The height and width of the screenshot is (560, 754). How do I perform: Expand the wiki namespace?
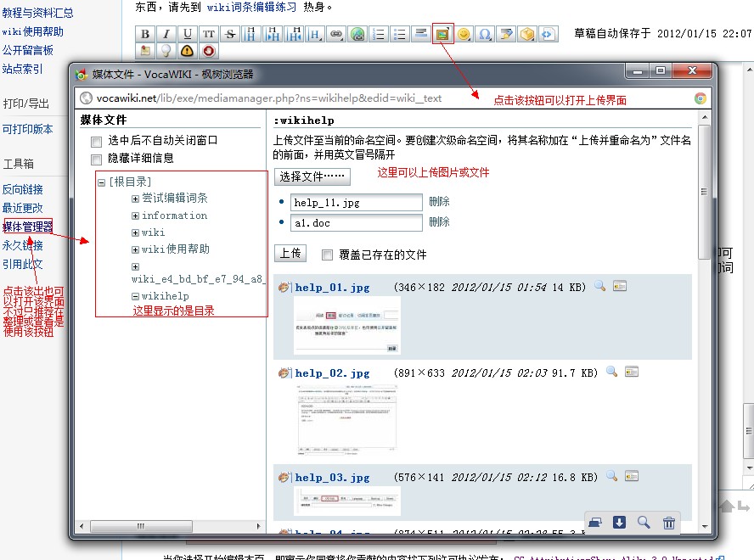(136, 233)
